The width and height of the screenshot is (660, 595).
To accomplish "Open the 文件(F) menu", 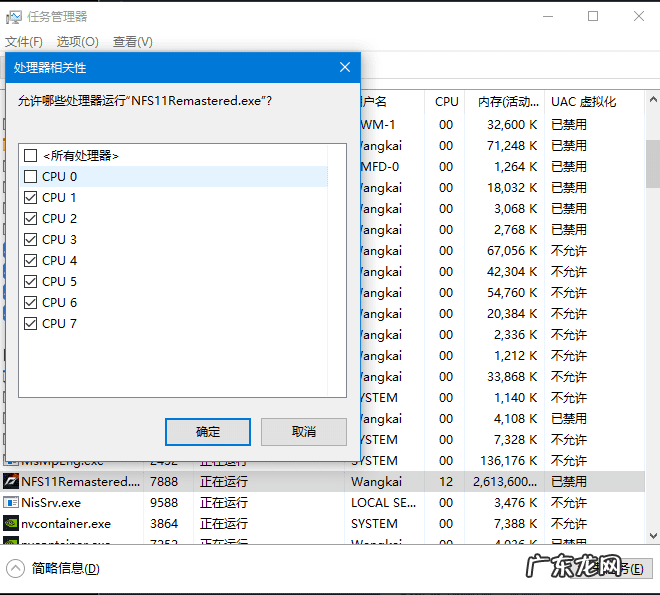I will (24, 42).
